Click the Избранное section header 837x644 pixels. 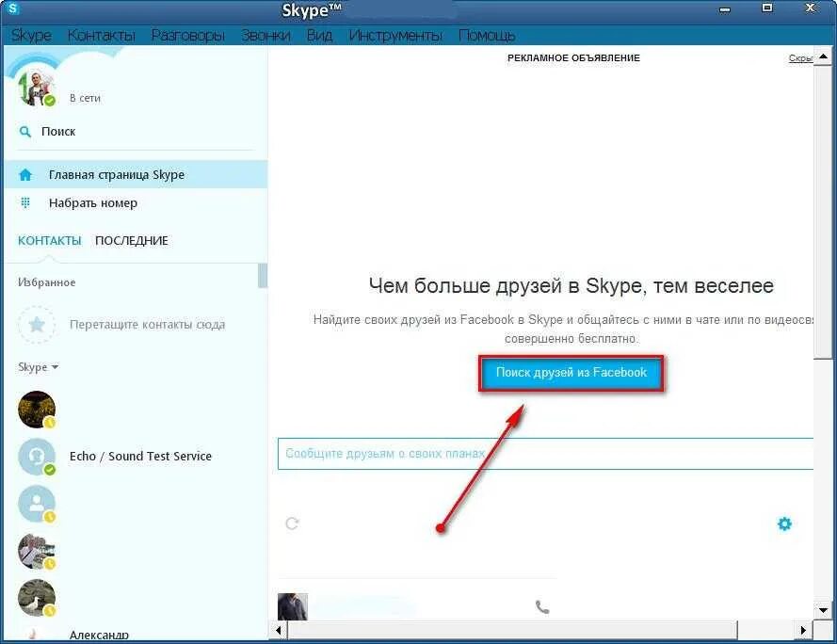(46, 282)
